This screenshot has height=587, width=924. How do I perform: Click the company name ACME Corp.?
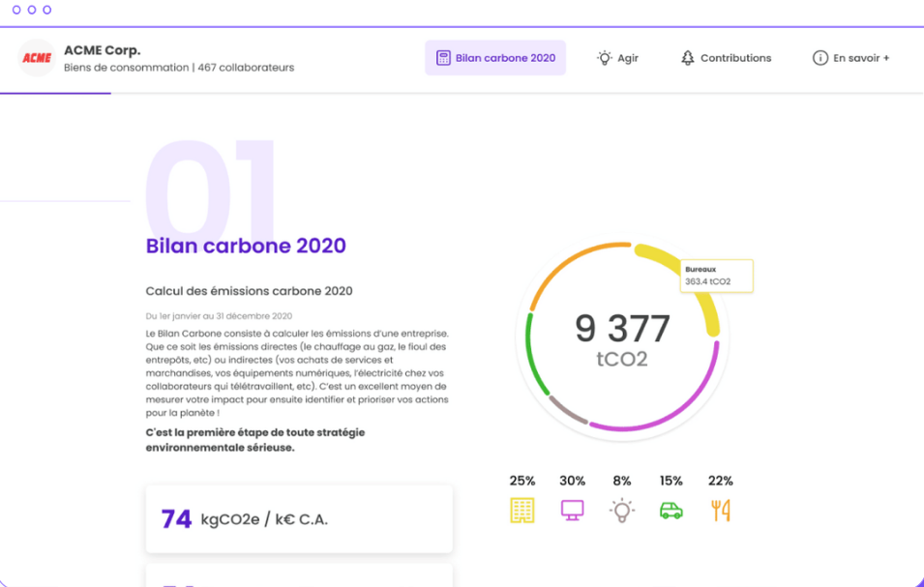click(100, 50)
